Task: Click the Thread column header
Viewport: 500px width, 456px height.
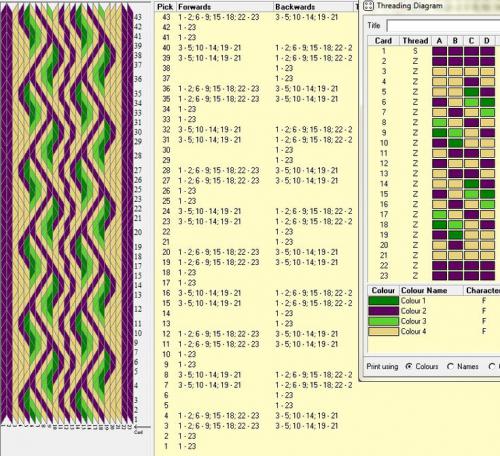Action: tap(415, 41)
